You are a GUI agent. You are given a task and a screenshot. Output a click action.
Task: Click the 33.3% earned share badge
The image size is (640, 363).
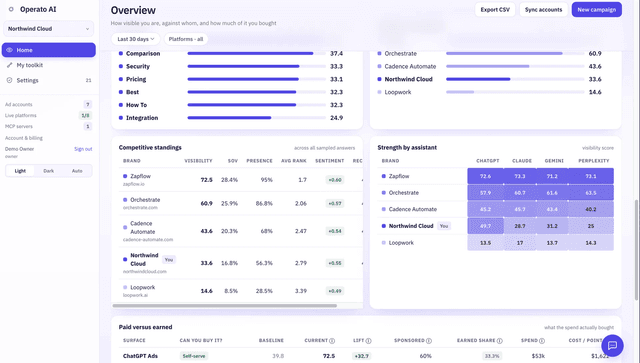pyautogui.click(x=492, y=356)
